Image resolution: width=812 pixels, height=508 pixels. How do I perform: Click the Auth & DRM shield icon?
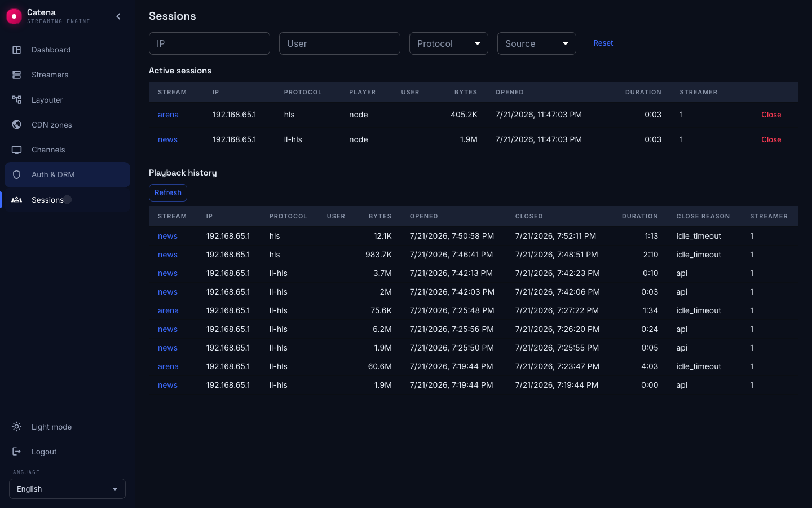tap(17, 174)
